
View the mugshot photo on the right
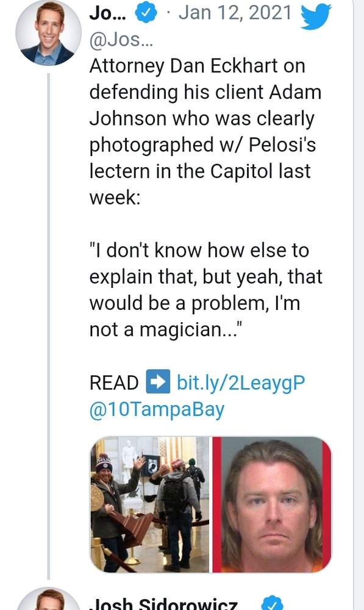(272, 504)
